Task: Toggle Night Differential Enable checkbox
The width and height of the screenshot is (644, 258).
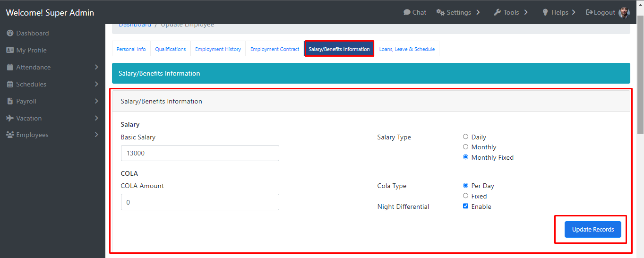Action: (x=465, y=206)
